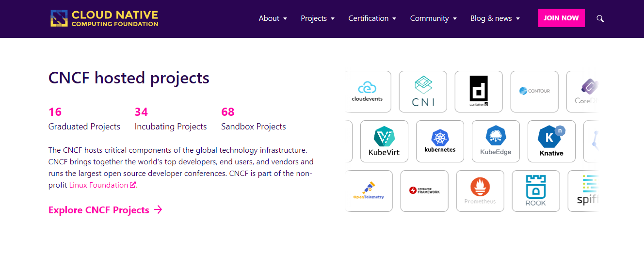The image size is (644, 255).
Task: Open the SPIFFE project logo
Action: [583, 191]
